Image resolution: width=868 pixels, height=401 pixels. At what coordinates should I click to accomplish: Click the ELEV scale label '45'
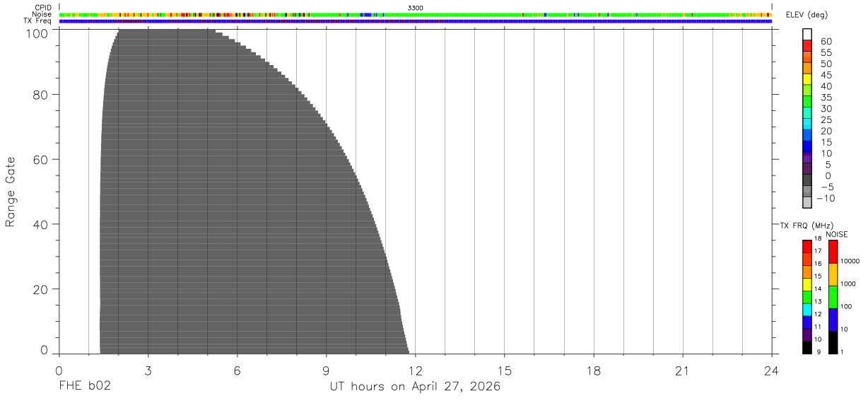(826, 75)
